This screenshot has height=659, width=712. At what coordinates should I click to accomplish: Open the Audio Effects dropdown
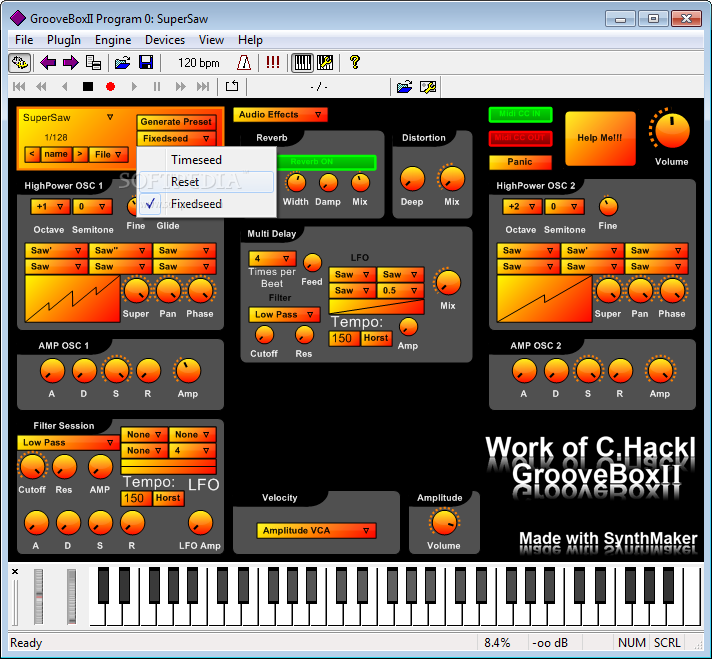280,114
